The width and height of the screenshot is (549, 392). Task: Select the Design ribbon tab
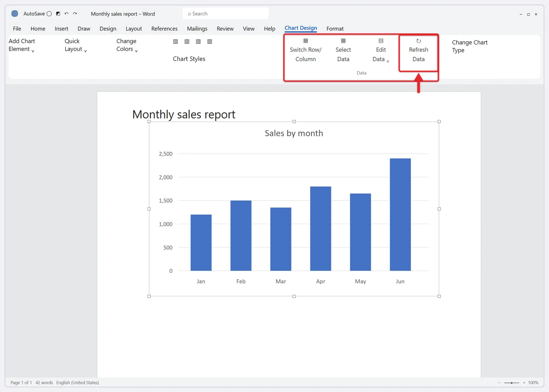(x=108, y=29)
